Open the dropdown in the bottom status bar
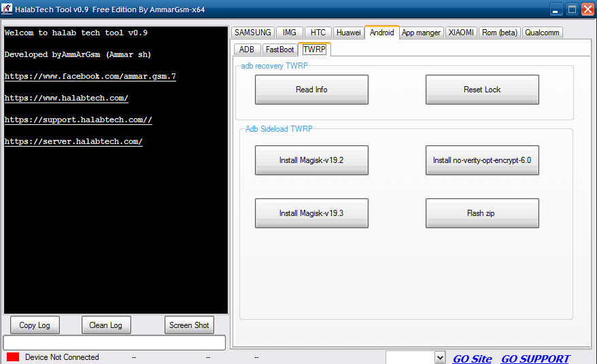597x364 pixels. [439, 358]
